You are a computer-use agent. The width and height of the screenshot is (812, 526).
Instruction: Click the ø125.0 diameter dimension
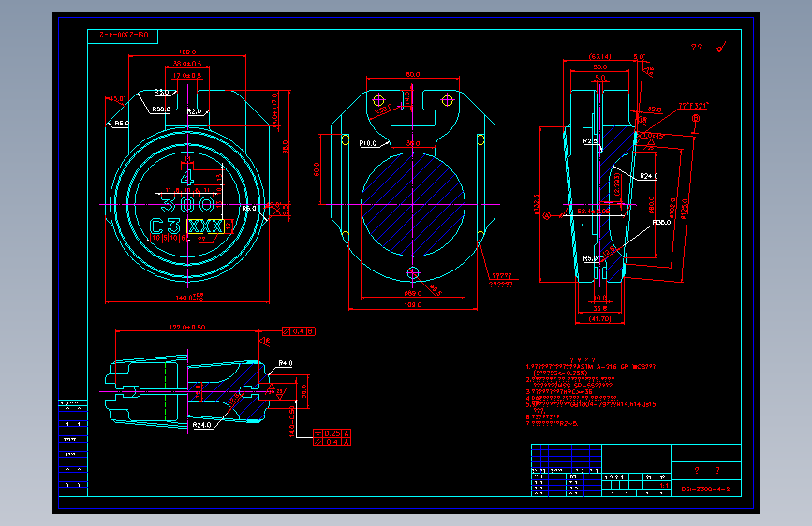point(684,209)
